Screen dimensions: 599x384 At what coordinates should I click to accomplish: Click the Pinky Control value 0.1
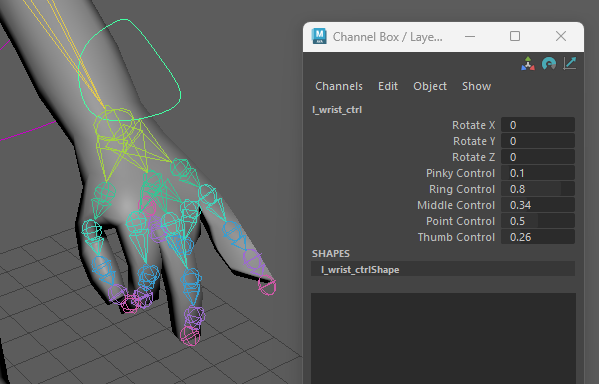pyautogui.click(x=538, y=173)
